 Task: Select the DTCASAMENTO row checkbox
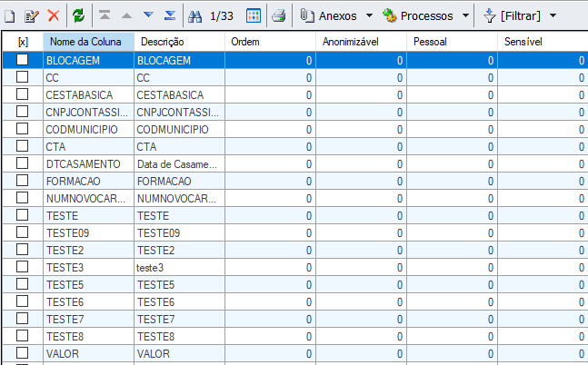pos(22,163)
